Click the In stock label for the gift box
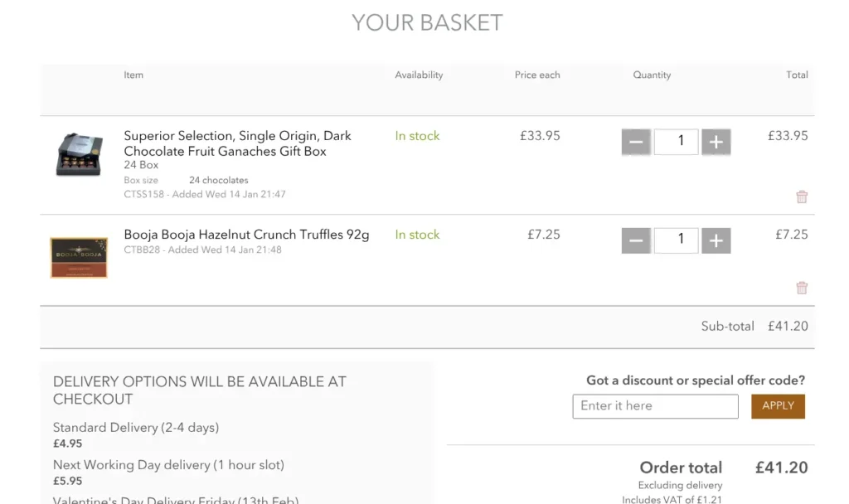The width and height of the screenshot is (849, 504). point(417,136)
